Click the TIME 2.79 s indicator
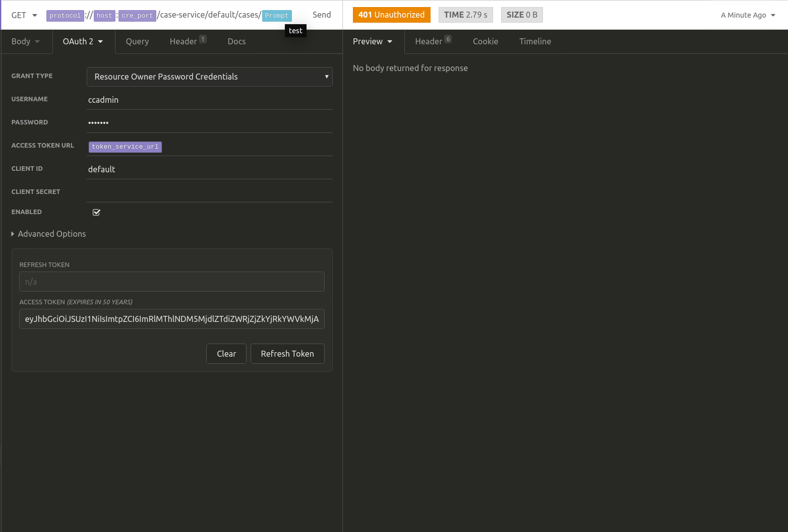Image resolution: width=788 pixels, height=532 pixels. (465, 15)
